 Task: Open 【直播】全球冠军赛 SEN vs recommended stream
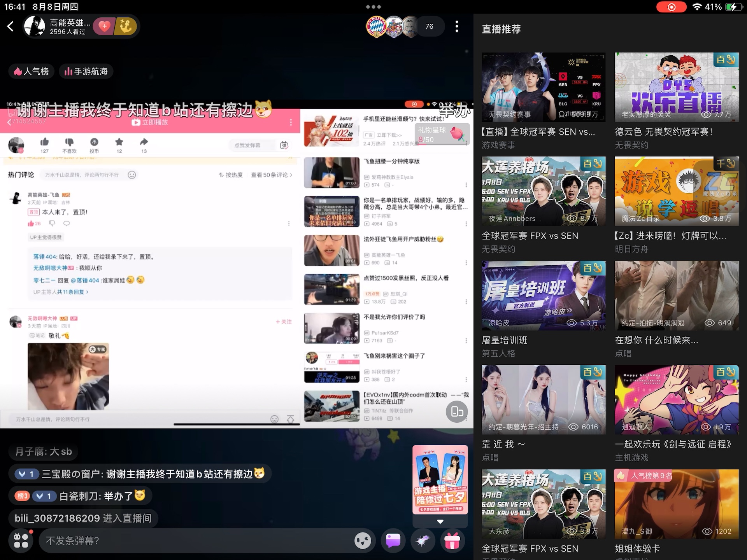(544, 87)
